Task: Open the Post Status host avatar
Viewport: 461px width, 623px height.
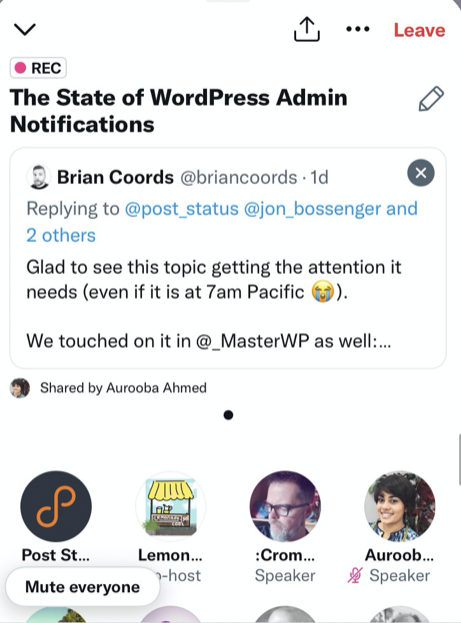Action: tap(56, 506)
